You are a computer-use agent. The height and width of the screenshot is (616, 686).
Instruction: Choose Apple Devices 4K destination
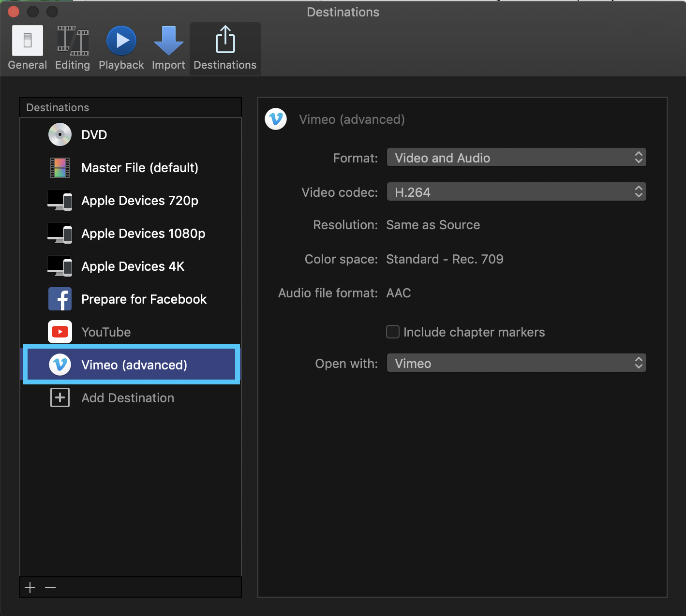tap(133, 266)
